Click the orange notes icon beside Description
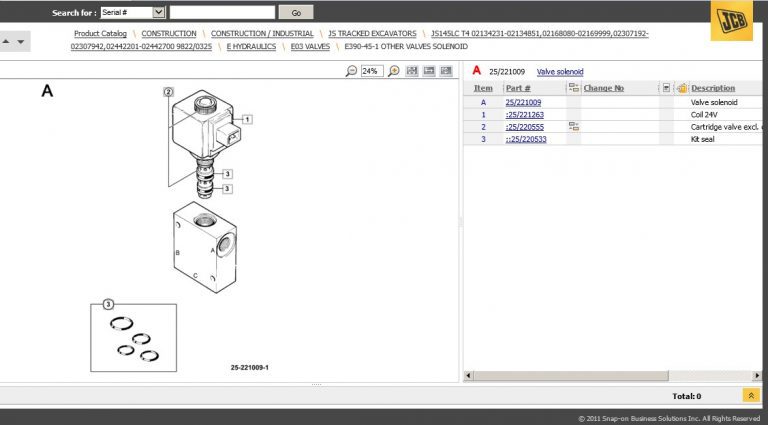The image size is (768, 425). point(682,88)
